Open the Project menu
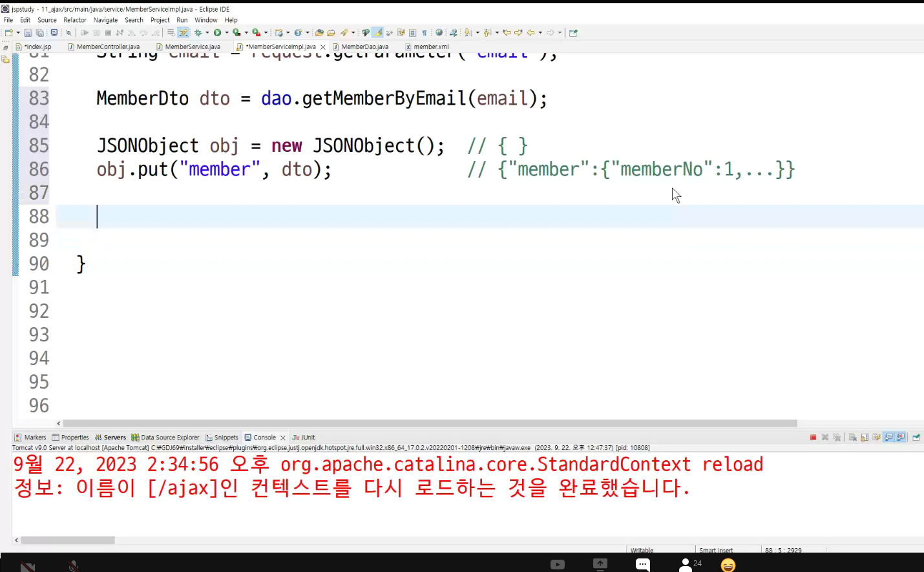The image size is (924, 572). (x=160, y=20)
